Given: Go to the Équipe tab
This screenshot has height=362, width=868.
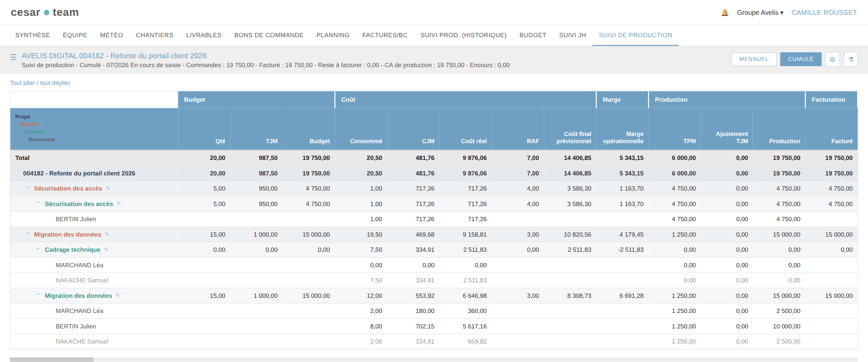Looking at the screenshot, I should [x=75, y=35].
